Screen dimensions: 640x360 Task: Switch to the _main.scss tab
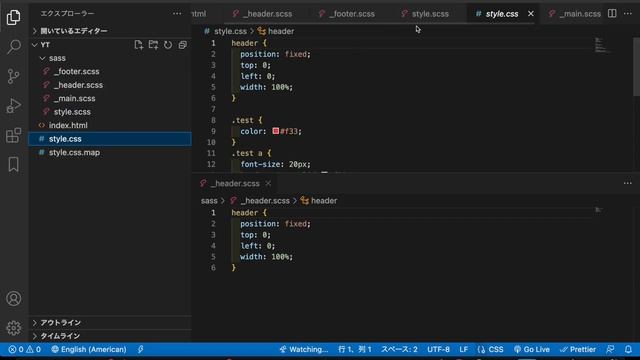tap(575, 14)
